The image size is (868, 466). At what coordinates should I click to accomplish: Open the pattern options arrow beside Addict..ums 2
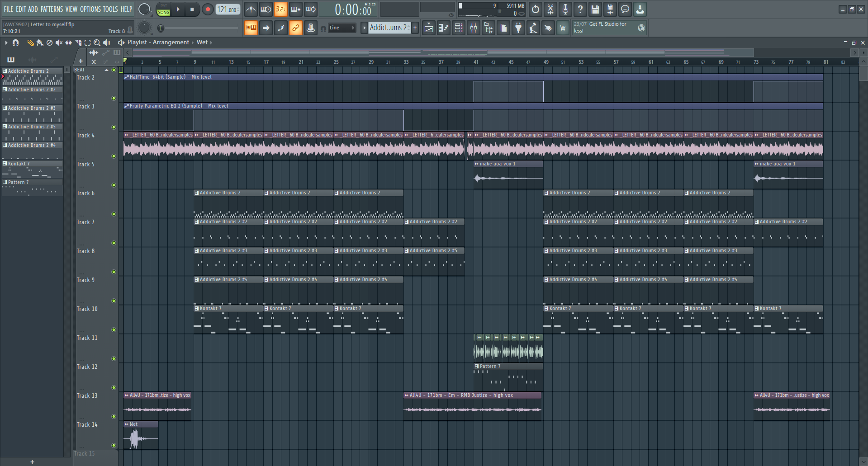(364, 28)
